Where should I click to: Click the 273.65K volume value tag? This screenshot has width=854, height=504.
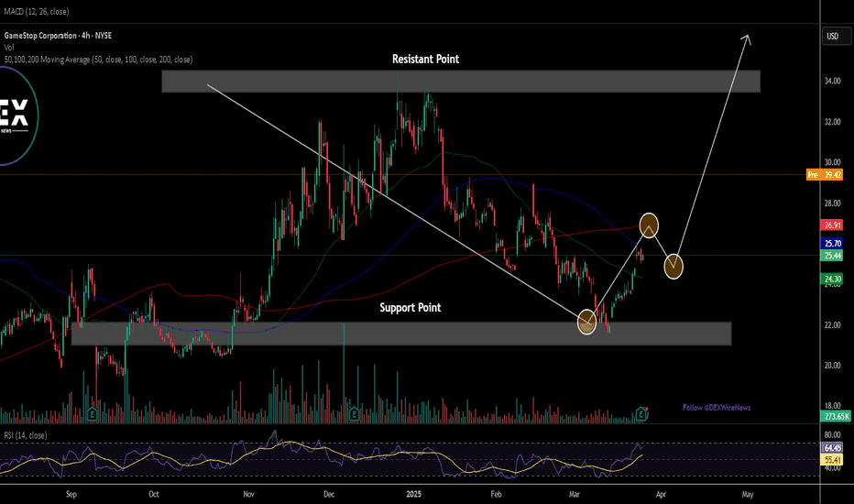pos(836,416)
